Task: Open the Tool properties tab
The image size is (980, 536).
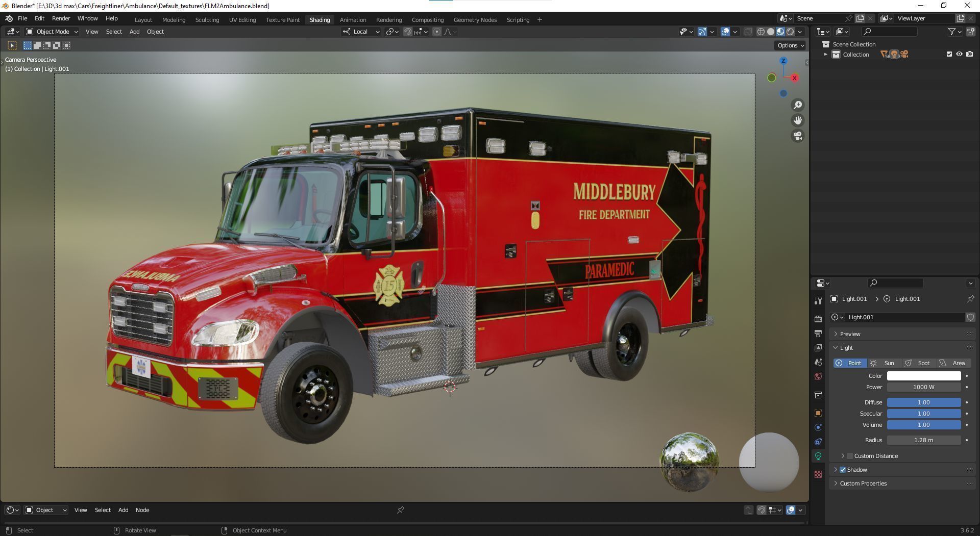Action: [818, 301]
